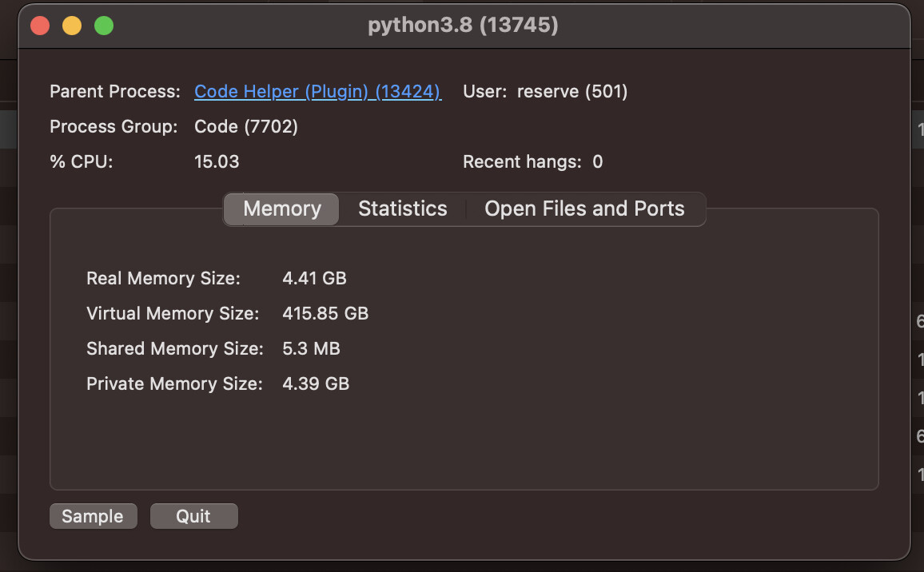The height and width of the screenshot is (572, 924).
Task: Quit the python3.8 process
Action: [x=194, y=516]
